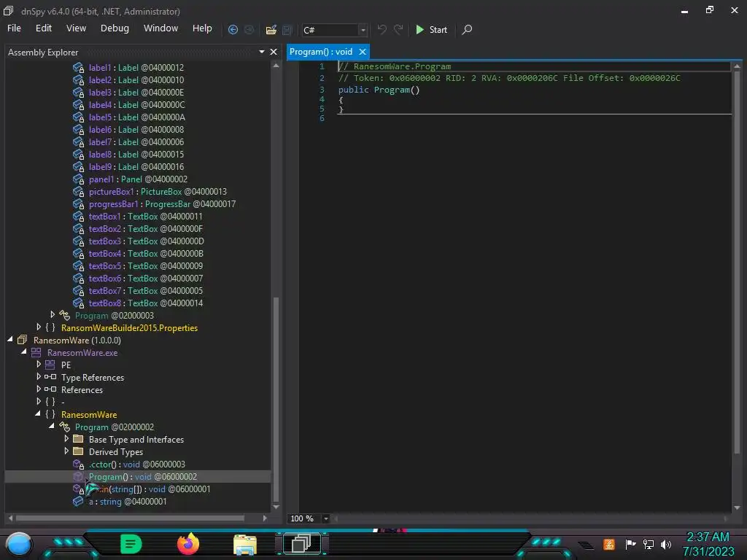Open File Explorer from the taskbar
This screenshot has width=747, height=560.
[245, 545]
